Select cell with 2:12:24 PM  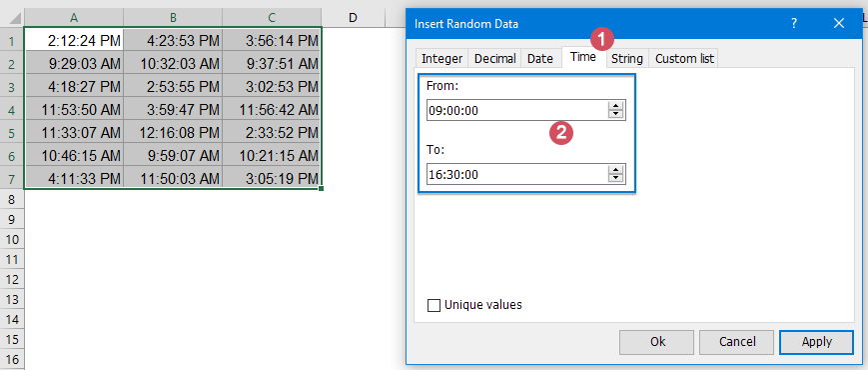[74, 40]
